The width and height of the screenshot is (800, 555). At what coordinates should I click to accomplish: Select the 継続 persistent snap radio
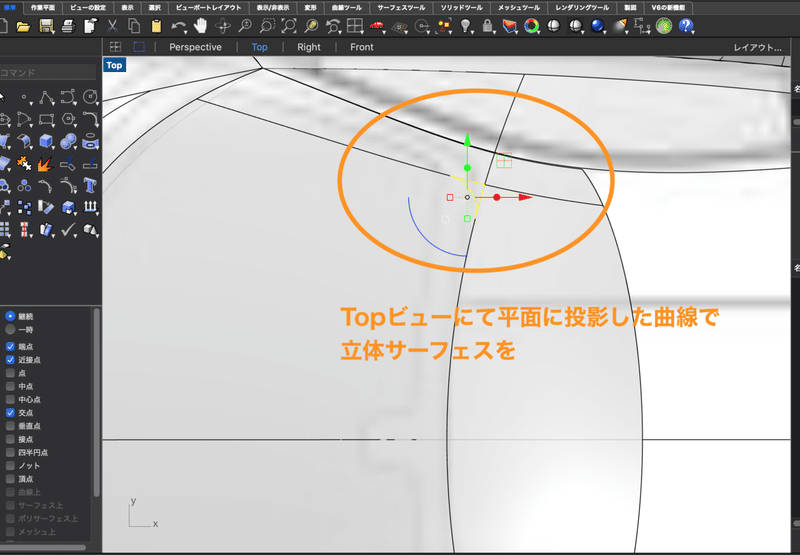(10, 316)
